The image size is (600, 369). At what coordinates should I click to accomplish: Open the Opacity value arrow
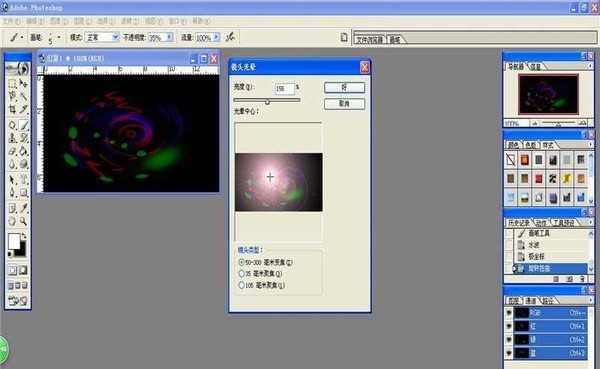point(170,37)
